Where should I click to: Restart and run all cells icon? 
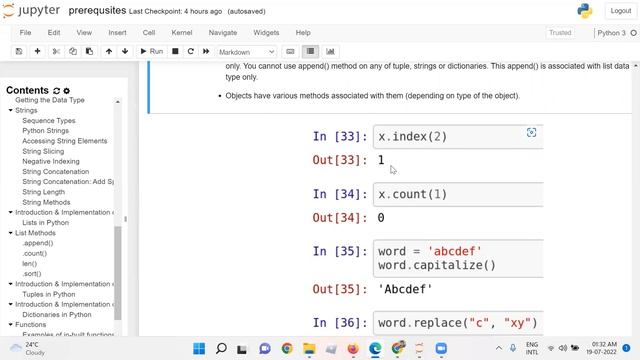(206, 51)
